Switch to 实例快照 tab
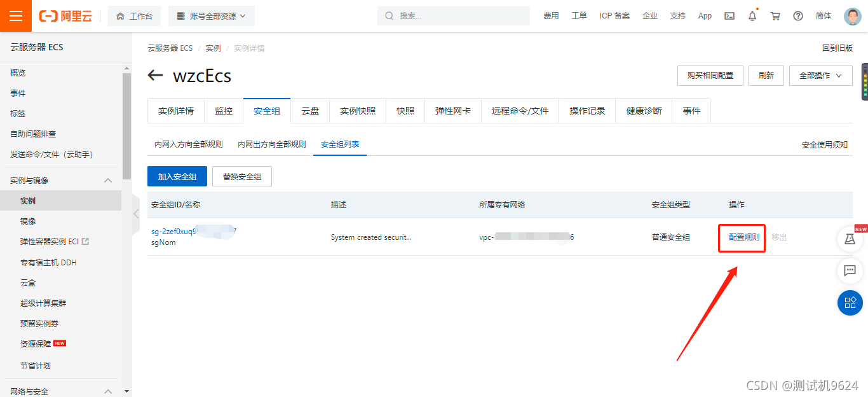Image resolution: width=868 pixels, height=397 pixels. coord(358,111)
